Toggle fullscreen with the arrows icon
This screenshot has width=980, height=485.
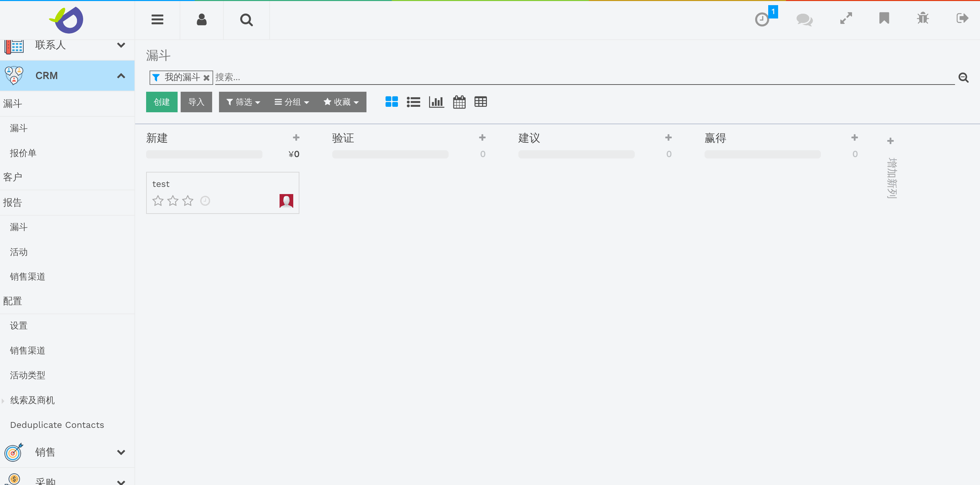pyautogui.click(x=846, y=18)
